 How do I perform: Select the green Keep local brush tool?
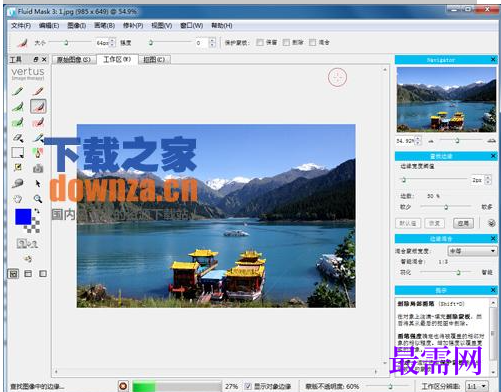click(18, 107)
